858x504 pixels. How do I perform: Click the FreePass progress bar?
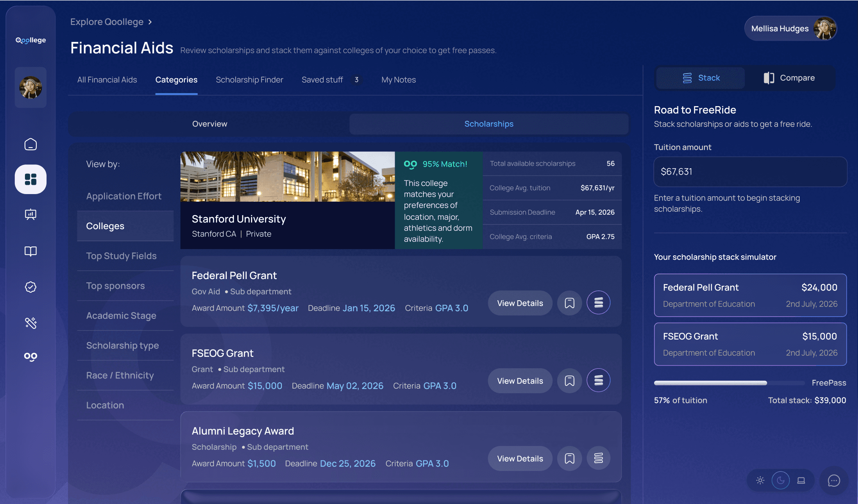tap(729, 383)
